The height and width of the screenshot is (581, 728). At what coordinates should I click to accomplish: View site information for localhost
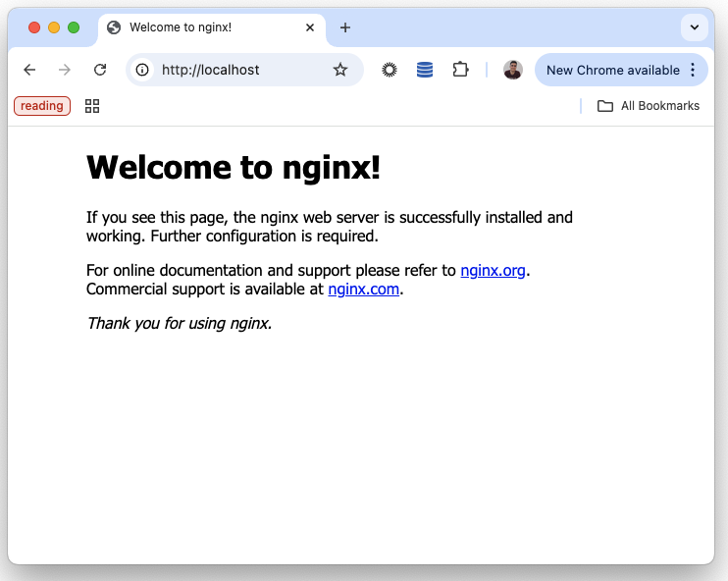click(142, 70)
